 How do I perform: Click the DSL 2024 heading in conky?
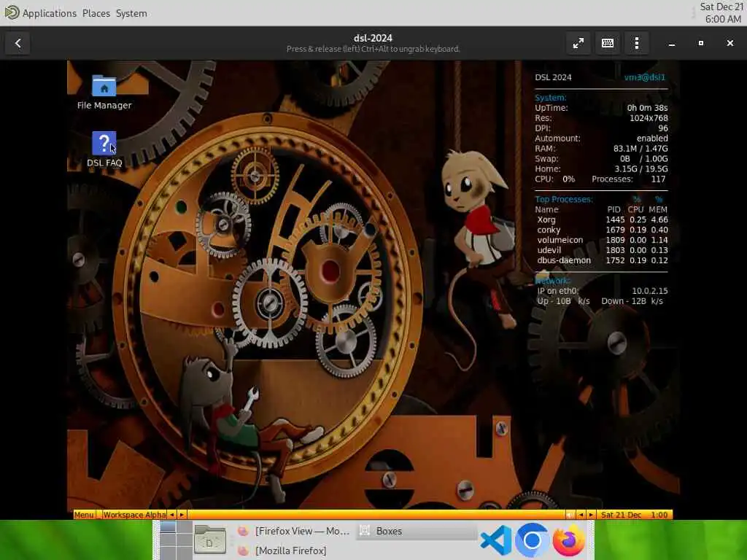point(553,77)
